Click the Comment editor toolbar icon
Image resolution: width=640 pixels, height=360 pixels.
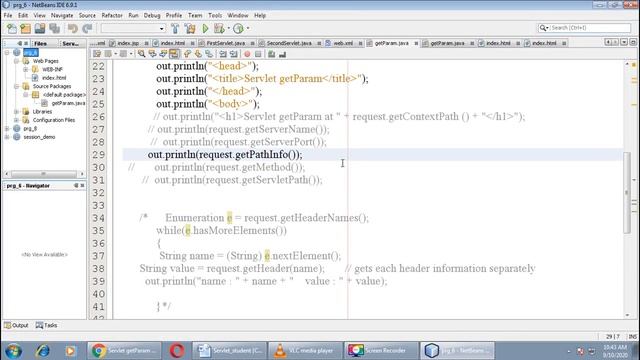tap(271, 54)
